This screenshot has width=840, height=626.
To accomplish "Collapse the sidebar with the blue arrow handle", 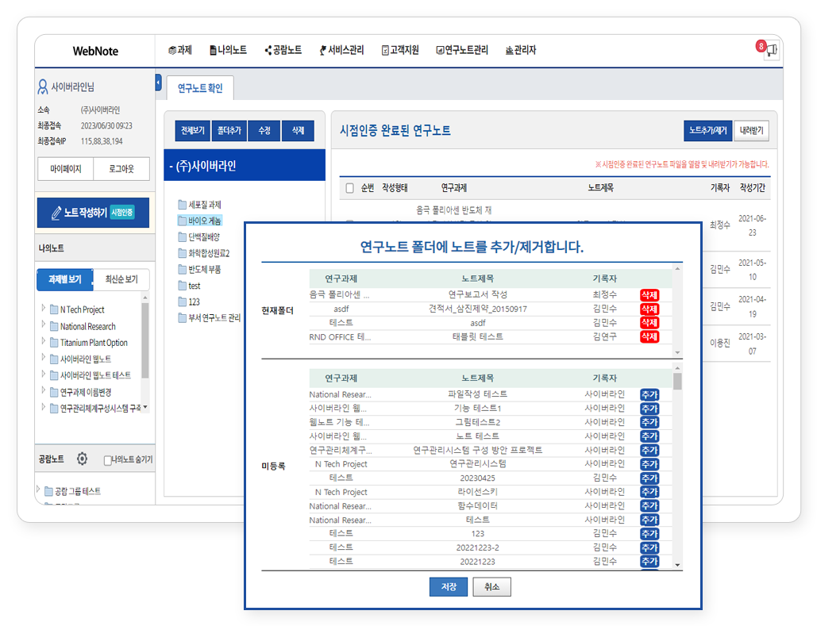I will pos(158,83).
